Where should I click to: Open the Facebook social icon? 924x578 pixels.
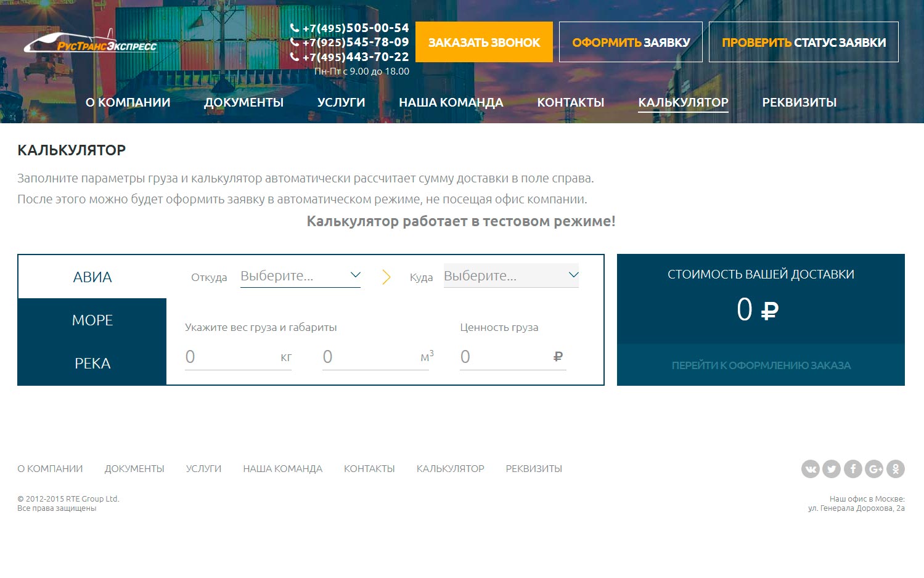853,469
